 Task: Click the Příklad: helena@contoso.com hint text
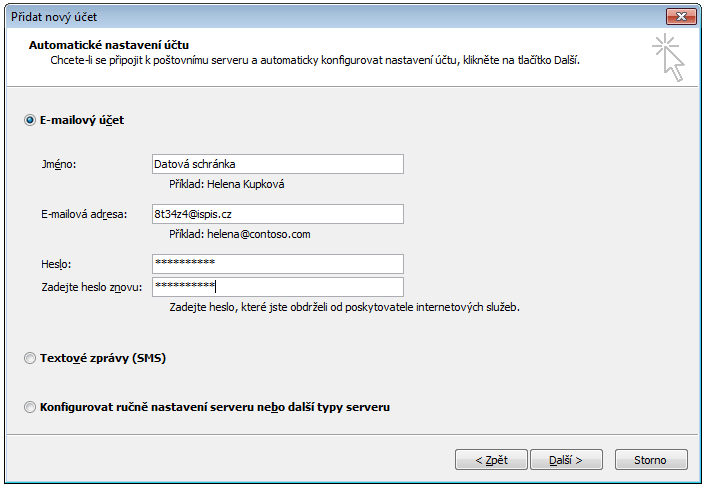coord(239,234)
